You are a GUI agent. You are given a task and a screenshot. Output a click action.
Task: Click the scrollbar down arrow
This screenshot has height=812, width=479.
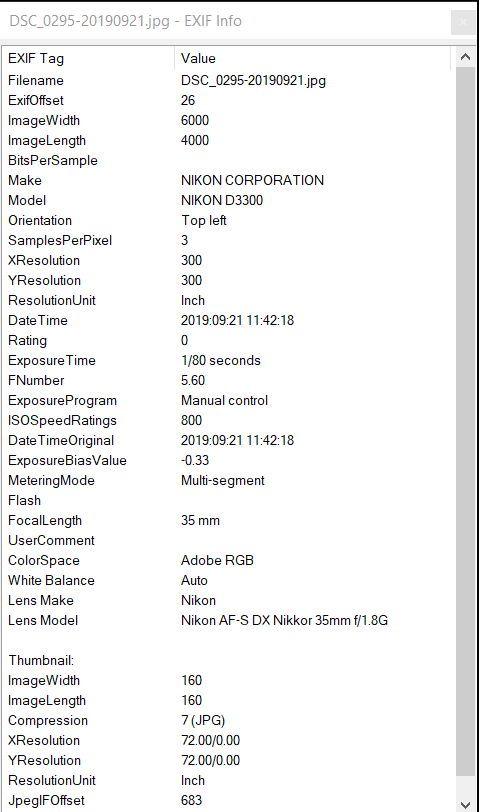click(465, 805)
